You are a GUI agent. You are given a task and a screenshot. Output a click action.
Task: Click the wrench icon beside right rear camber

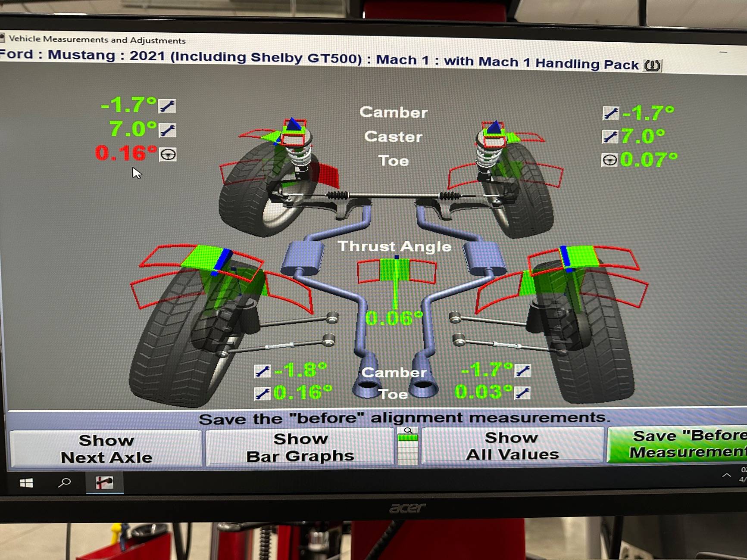pyautogui.click(x=523, y=370)
